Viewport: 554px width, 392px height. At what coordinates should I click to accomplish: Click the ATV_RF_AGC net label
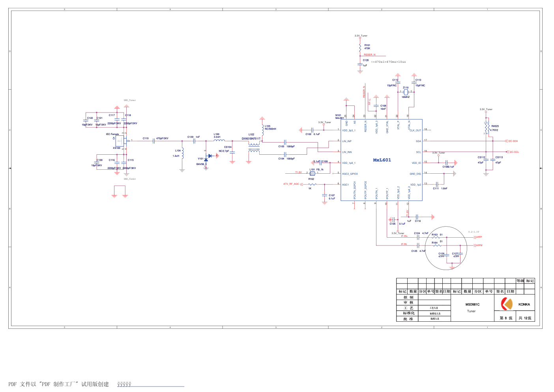click(291, 184)
